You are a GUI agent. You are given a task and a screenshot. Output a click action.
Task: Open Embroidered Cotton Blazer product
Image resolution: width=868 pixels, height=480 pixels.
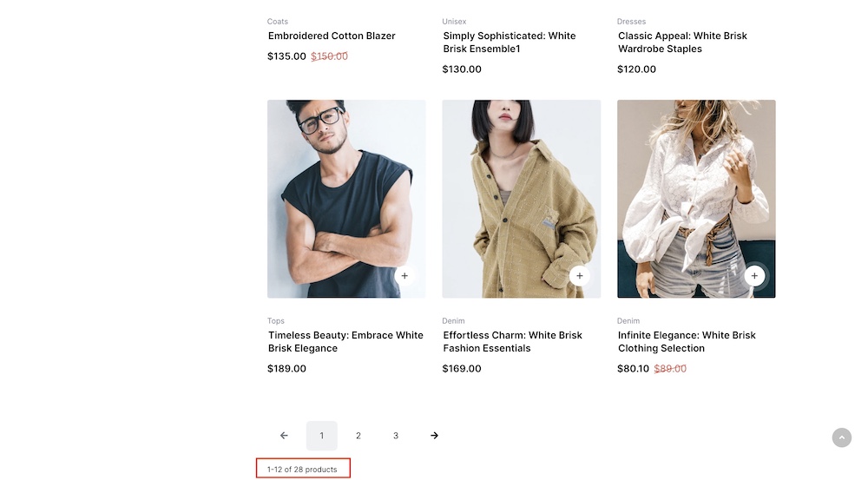pos(332,36)
